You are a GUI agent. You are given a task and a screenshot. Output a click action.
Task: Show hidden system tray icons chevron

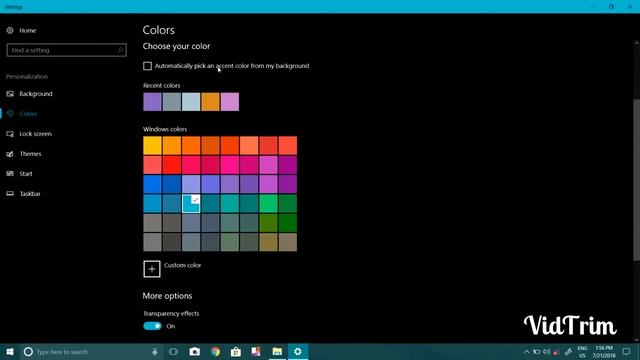[x=527, y=352]
